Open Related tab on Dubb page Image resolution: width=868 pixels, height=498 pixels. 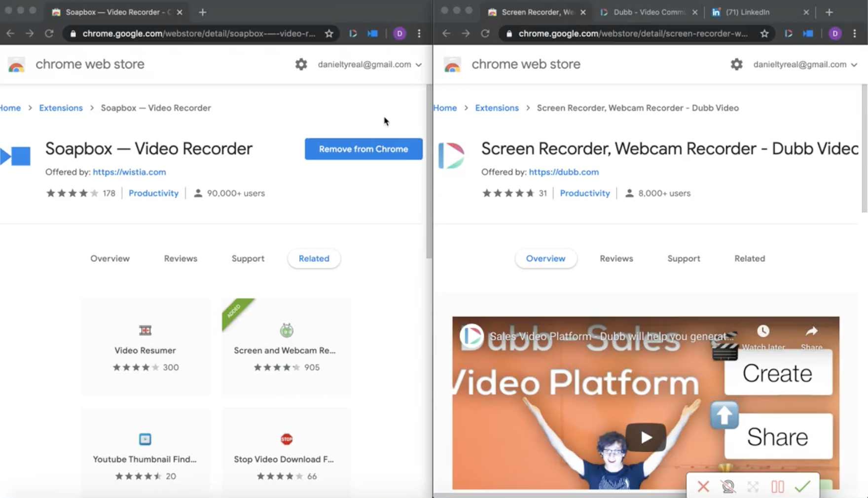(750, 258)
